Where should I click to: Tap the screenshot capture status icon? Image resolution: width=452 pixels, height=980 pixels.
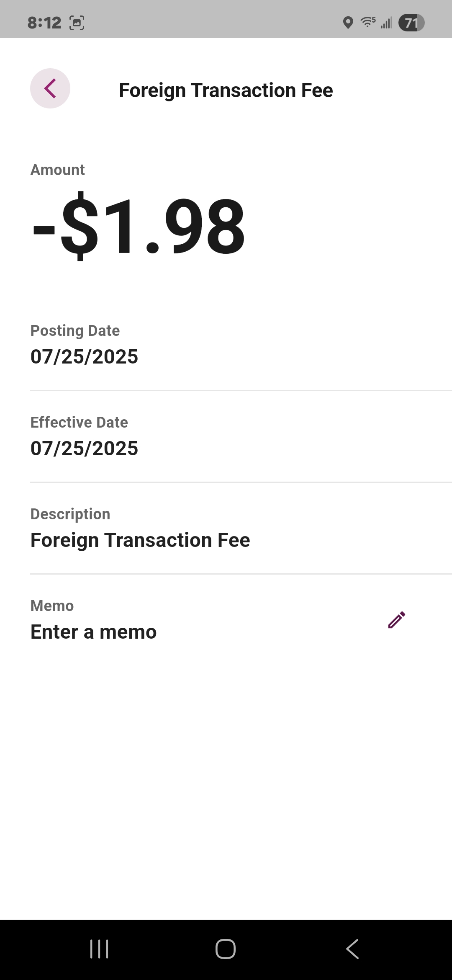(x=77, y=23)
